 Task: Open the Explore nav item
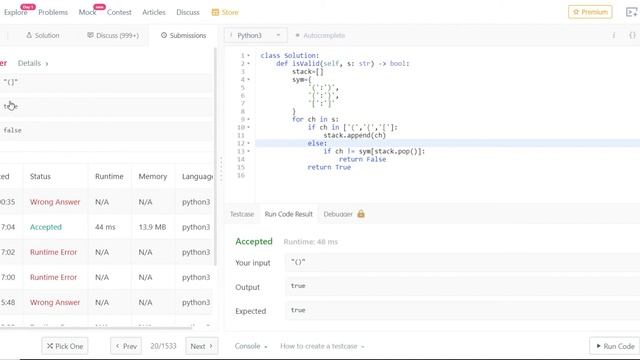(16, 12)
